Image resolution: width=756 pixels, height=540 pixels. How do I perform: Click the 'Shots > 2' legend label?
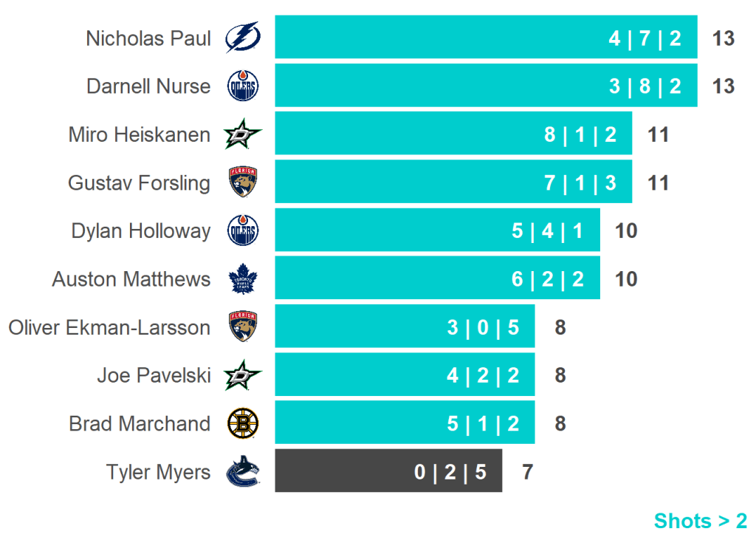coord(700,521)
